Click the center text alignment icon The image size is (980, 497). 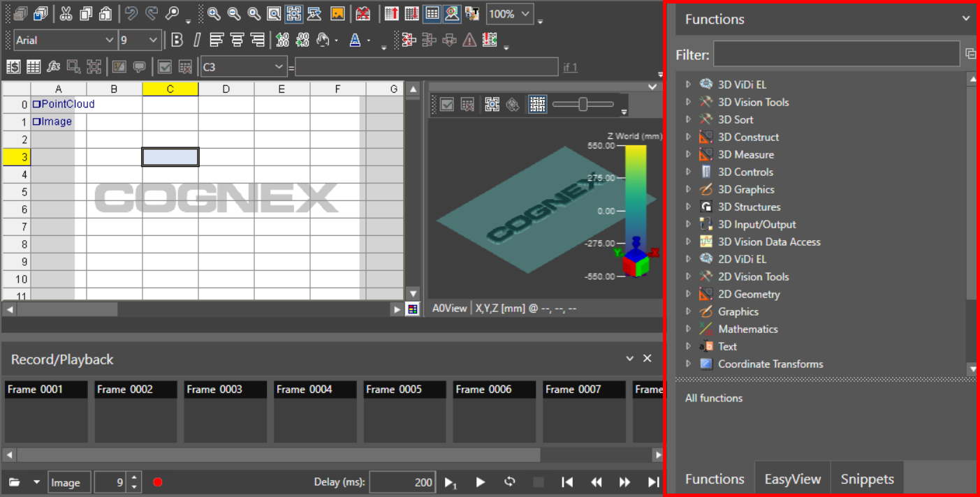(x=237, y=40)
